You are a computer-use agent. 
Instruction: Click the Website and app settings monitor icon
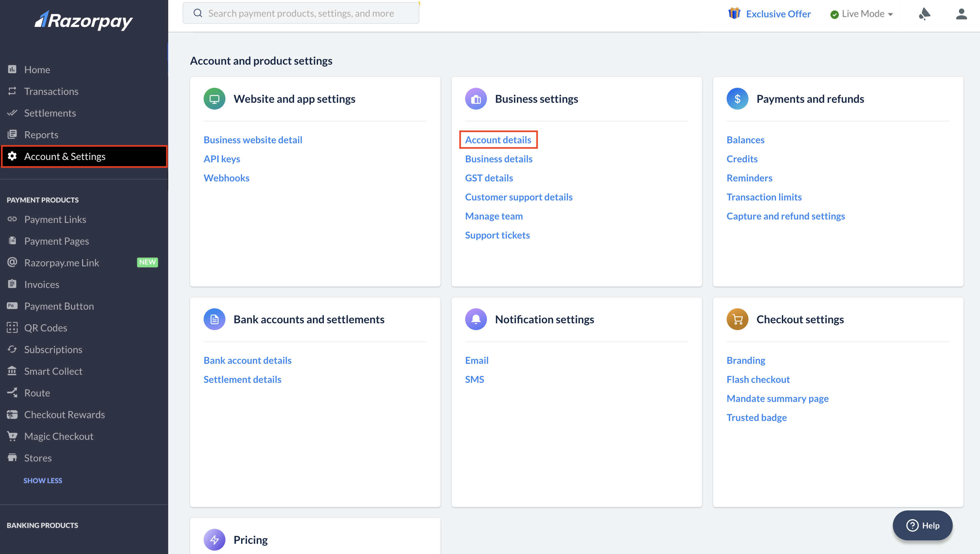coord(214,99)
